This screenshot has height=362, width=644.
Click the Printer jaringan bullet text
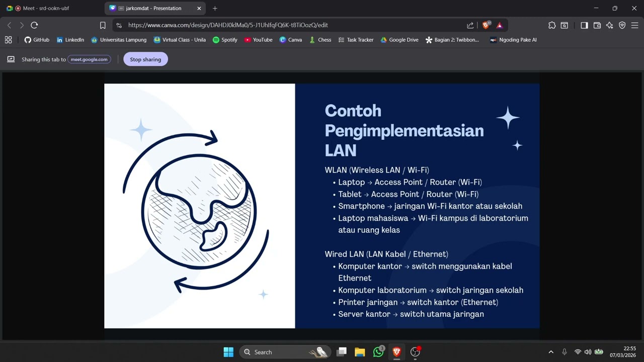click(418, 302)
